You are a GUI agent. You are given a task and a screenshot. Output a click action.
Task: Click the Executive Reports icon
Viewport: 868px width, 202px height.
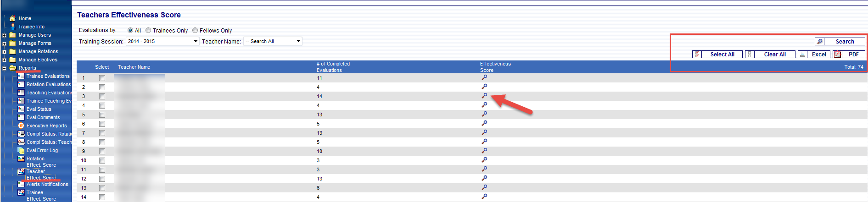pos(21,126)
